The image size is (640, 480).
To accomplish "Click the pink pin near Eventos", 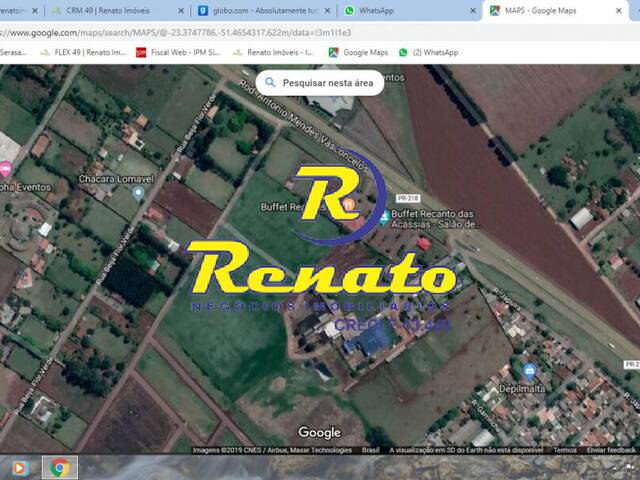I will point(4,169).
